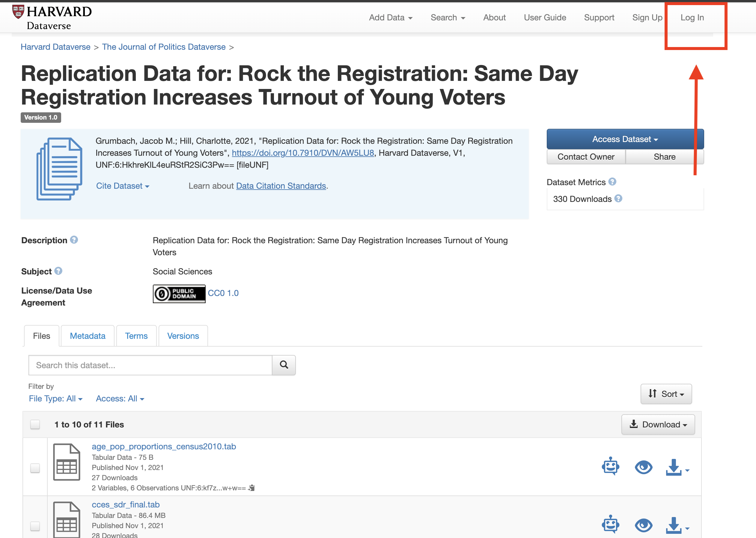Viewport: 756px width, 538px height.
Task: Click the 330 Downloads help icon
Action: click(618, 199)
